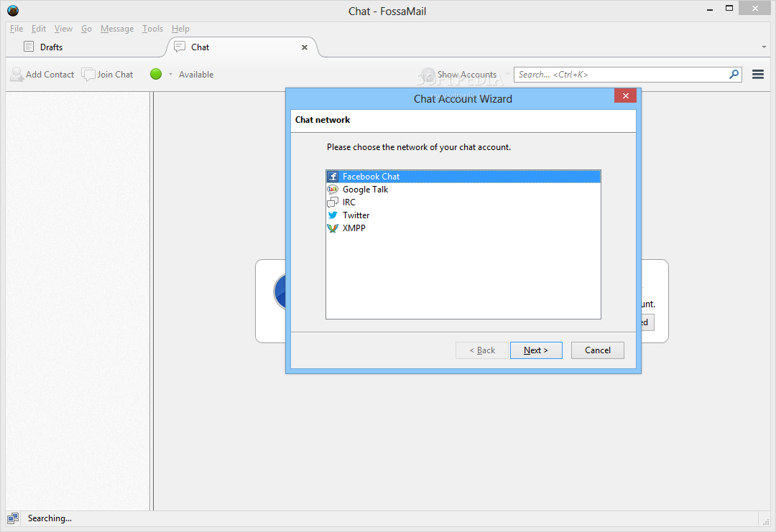Image resolution: width=776 pixels, height=532 pixels.
Task: Cancel the Chat Account Wizard
Action: pyautogui.click(x=597, y=350)
